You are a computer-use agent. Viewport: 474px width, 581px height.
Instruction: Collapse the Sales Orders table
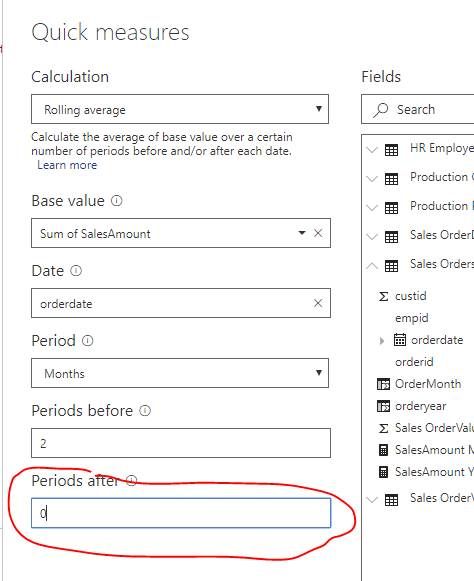click(372, 265)
